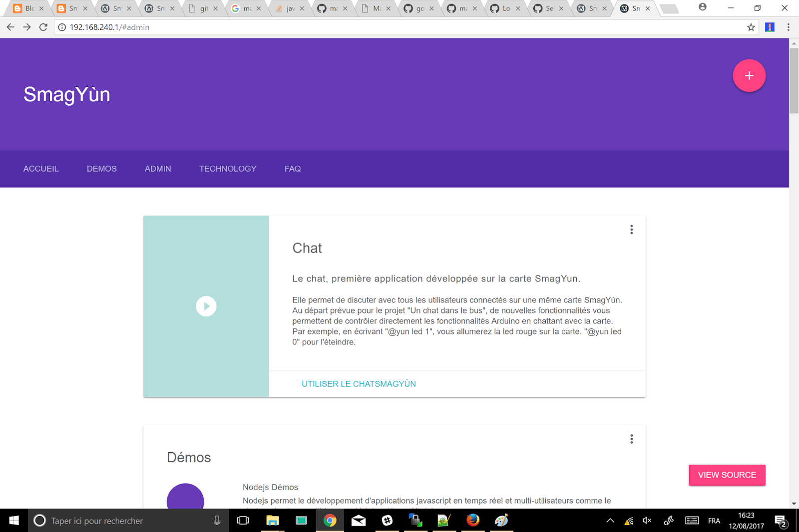Switch to the GitHub 'Se' browser tab
The image size is (799, 532).
[549, 8]
